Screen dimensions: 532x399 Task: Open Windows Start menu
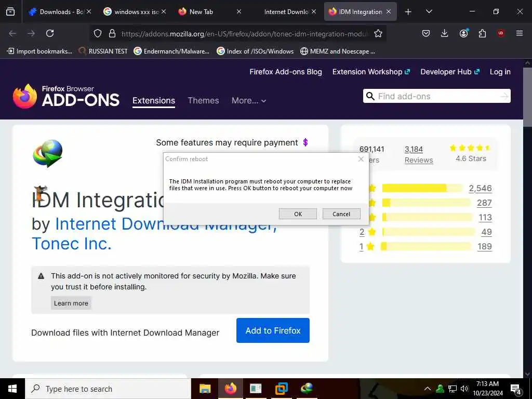(x=12, y=389)
